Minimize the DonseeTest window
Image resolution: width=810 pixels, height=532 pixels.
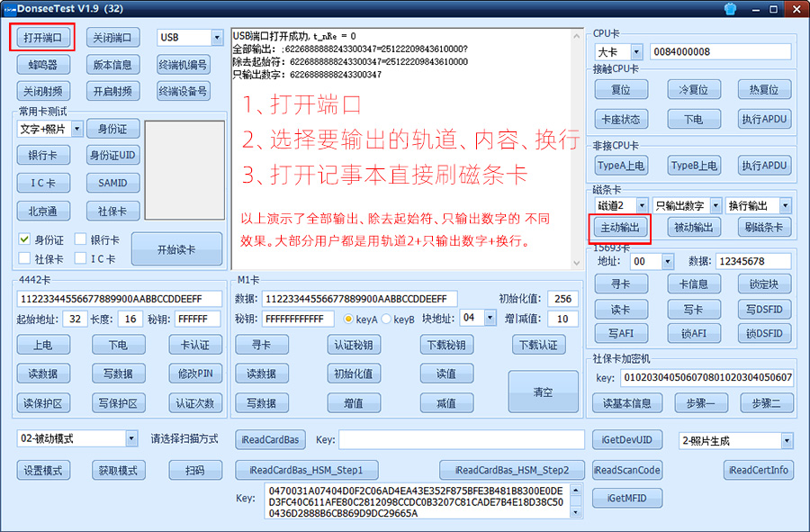click(754, 10)
